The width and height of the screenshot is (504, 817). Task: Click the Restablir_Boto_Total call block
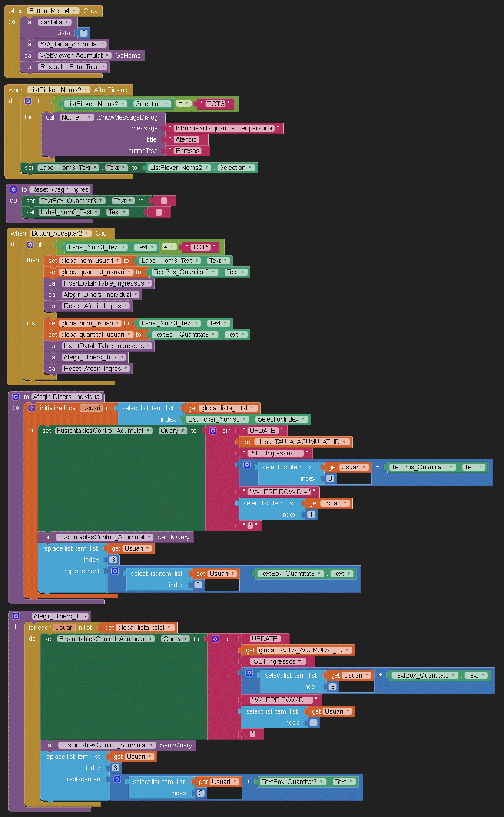[29, 67]
